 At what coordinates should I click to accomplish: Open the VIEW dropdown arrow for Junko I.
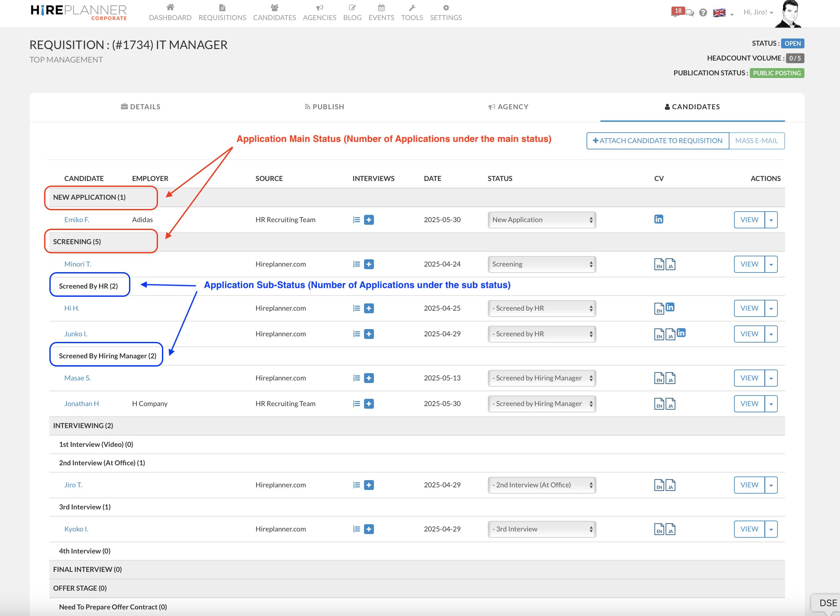point(771,334)
